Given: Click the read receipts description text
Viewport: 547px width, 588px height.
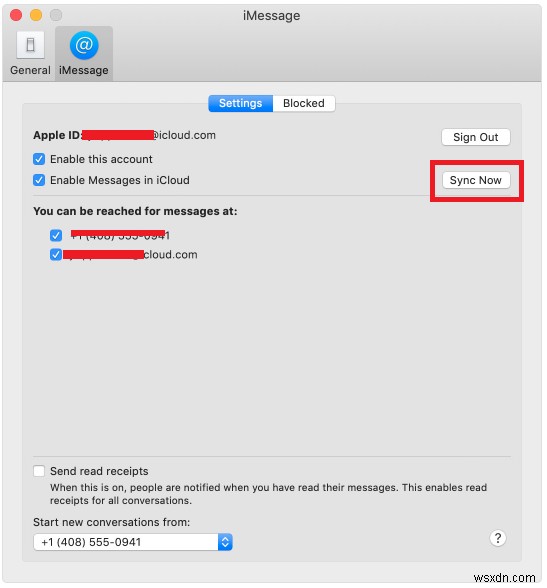Looking at the screenshot, I should click(x=268, y=494).
